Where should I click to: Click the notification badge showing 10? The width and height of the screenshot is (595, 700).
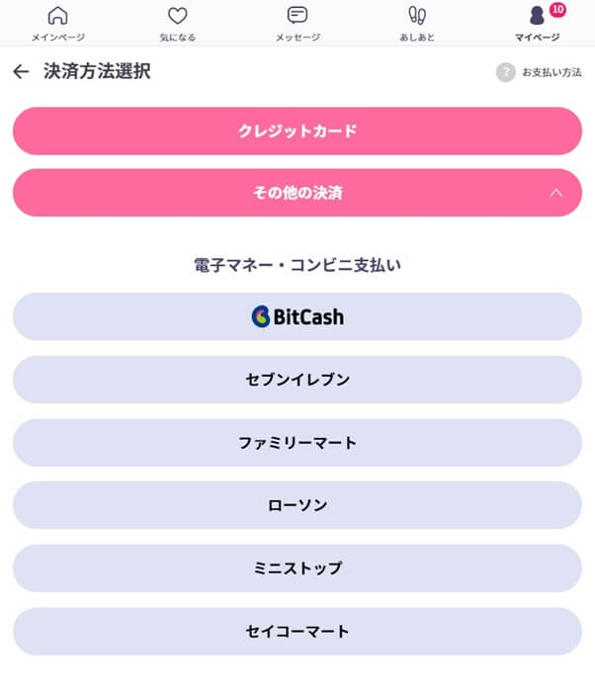click(557, 10)
